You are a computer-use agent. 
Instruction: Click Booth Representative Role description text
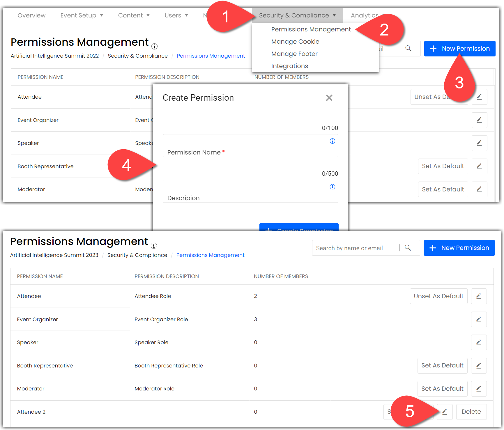(x=169, y=366)
